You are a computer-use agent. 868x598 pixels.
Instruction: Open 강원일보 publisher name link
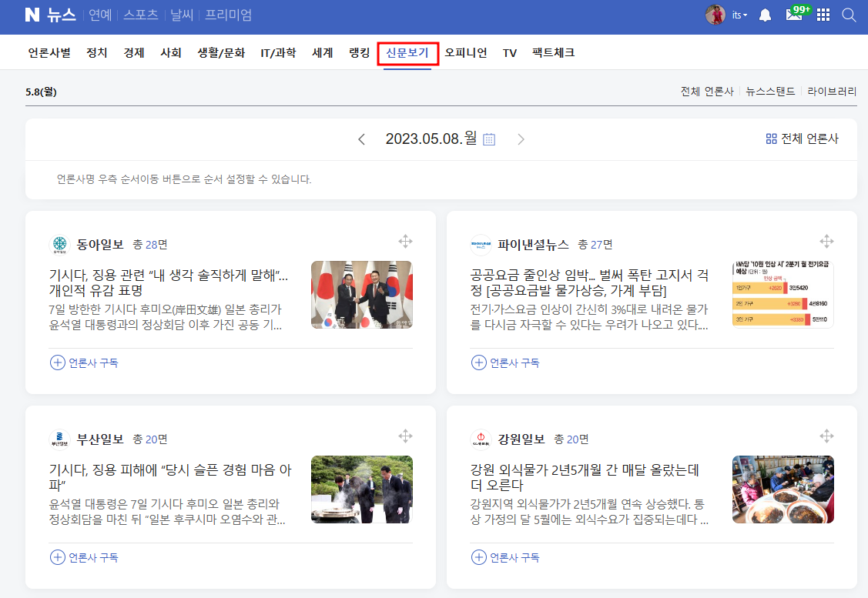(x=521, y=439)
